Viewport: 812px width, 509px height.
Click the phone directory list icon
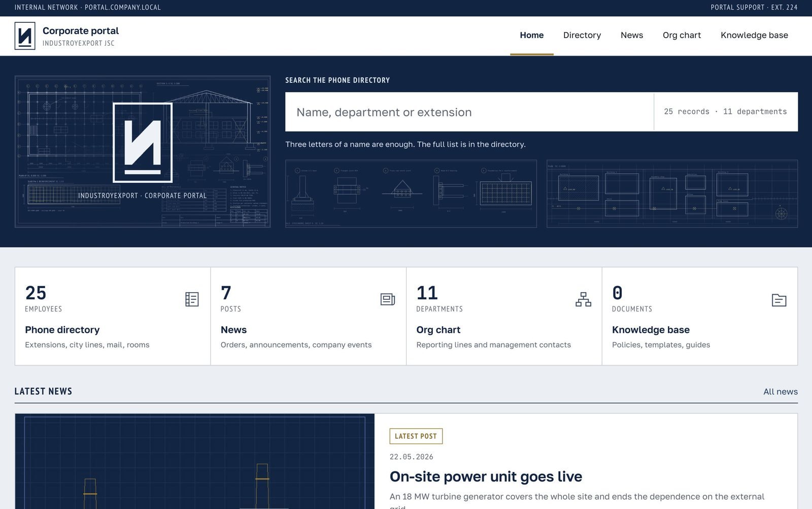point(192,299)
